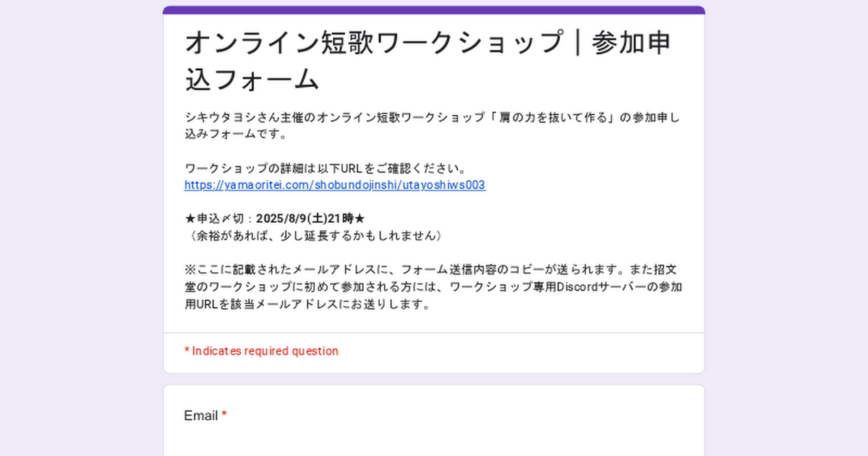Click the "Indicates required question" notice
This screenshot has height=456, width=868.
(261, 351)
